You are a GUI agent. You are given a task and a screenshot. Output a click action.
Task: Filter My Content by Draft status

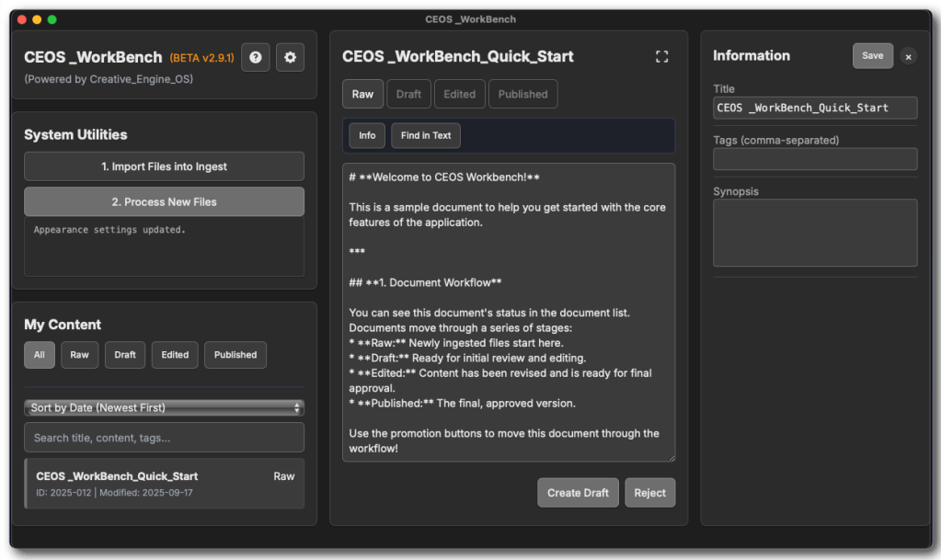point(124,354)
